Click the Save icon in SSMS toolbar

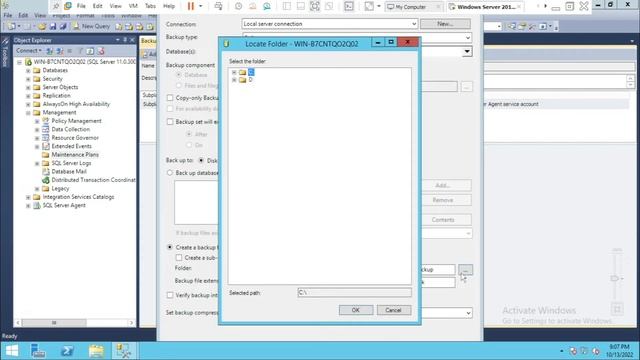point(53,27)
